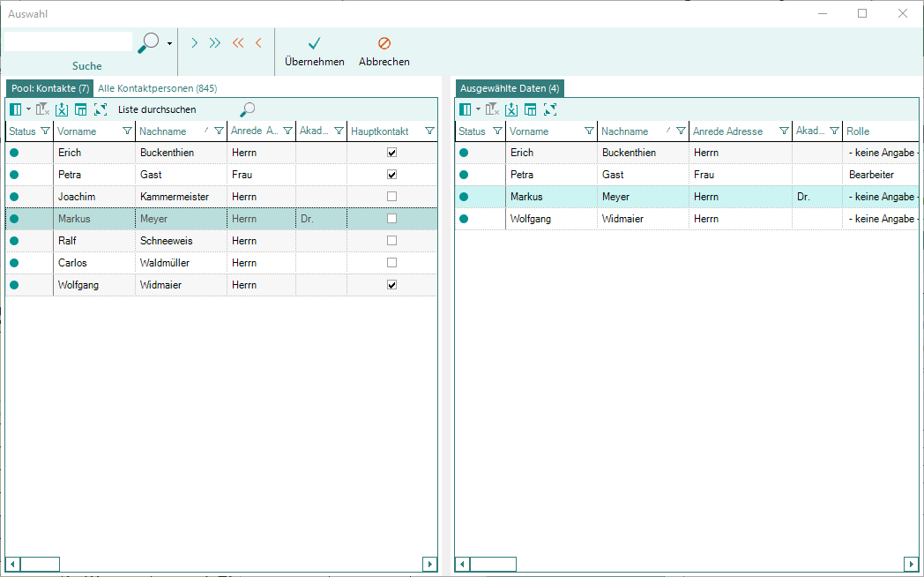The width and height of the screenshot is (924, 577).
Task: Open Vorname column filter in left table
Action: [x=127, y=131]
